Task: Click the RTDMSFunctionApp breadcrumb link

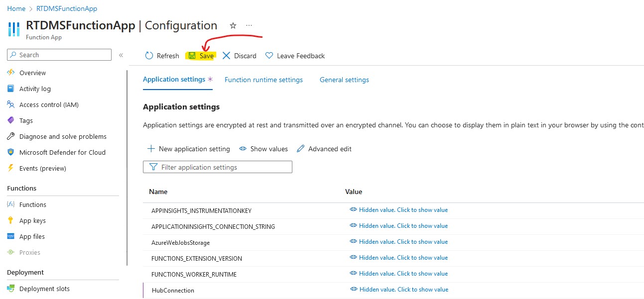Action: click(67, 8)
